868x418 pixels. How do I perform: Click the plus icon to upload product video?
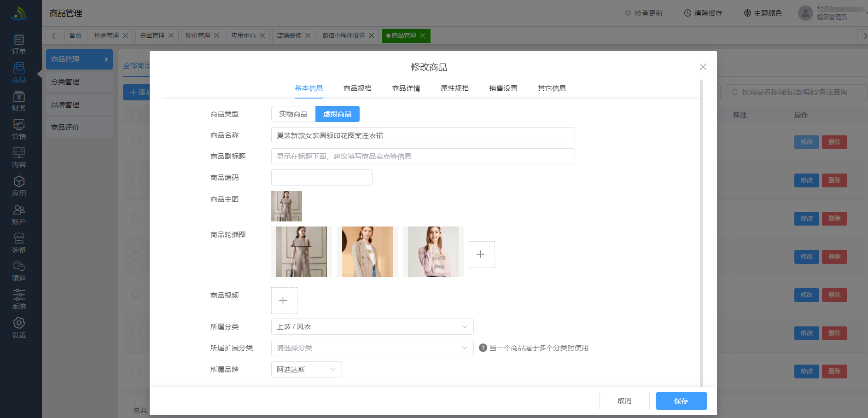(284, 300)
